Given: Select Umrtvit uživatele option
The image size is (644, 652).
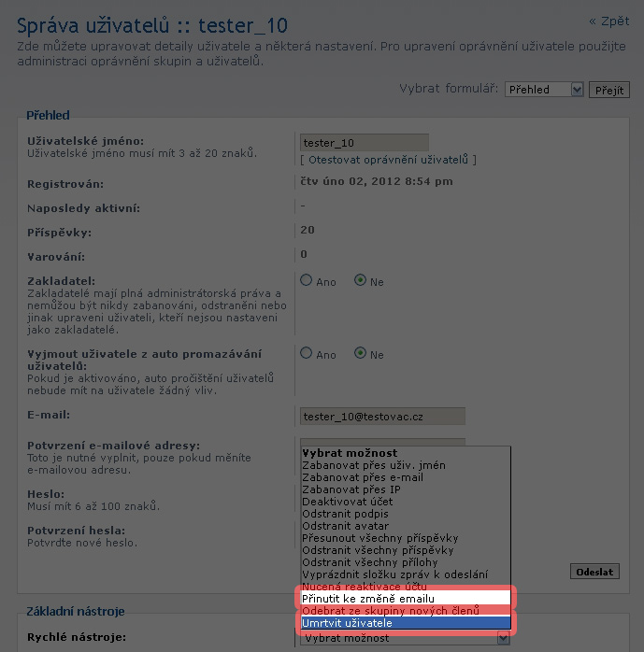Looking at the screenshot, I should click(406, 623).
